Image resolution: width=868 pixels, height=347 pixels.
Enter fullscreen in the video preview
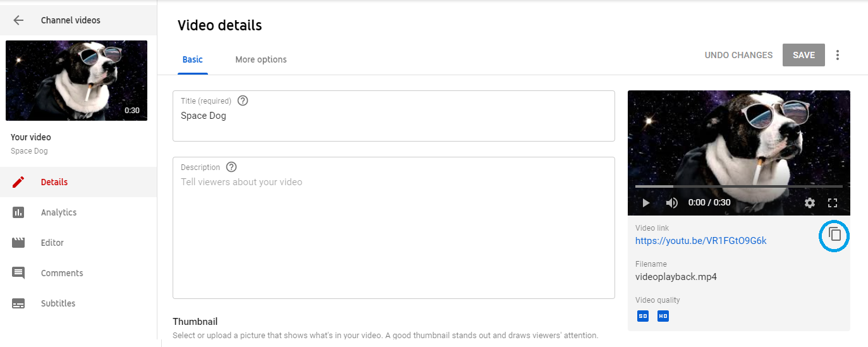833,203
